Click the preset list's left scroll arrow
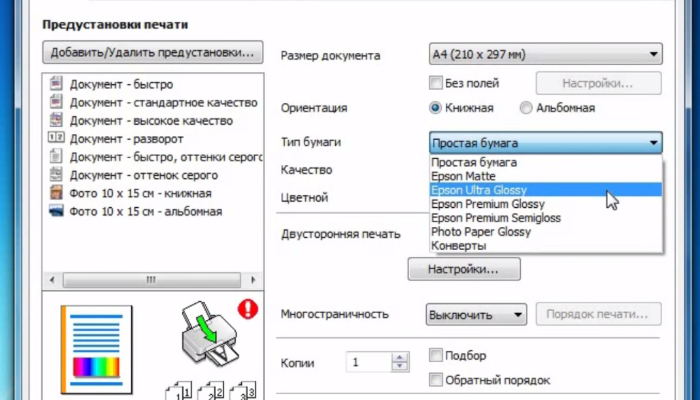 point(52,280)
